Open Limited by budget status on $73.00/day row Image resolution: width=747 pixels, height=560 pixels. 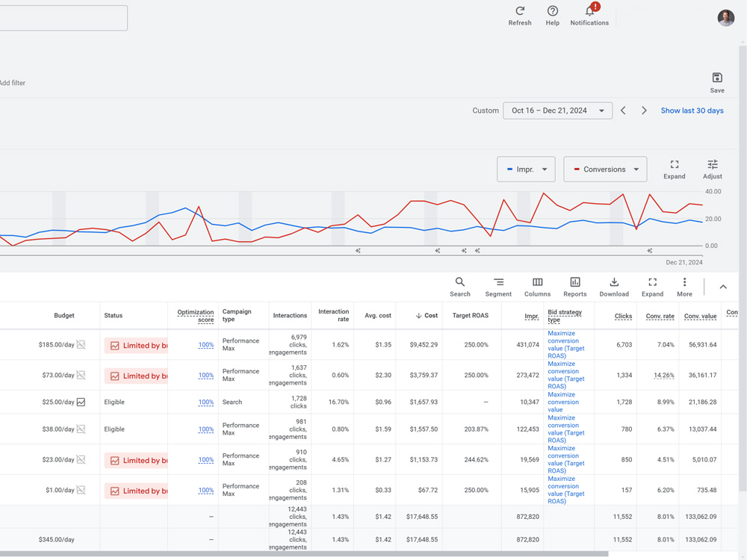136,376
